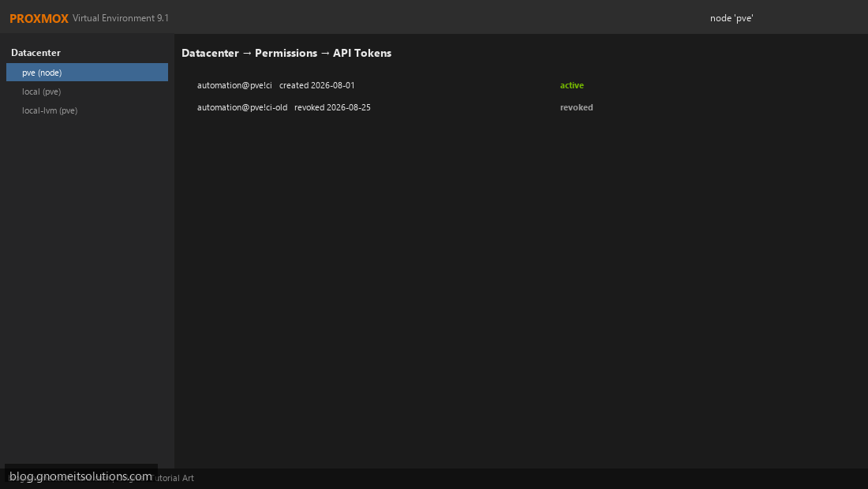
Task: Click the 'revoked 2026-08-25' date text
Action: click(x=332, y=107)
